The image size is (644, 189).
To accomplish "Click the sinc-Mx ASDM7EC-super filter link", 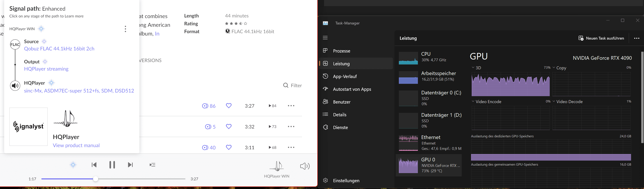I will [x=79, y=91].
